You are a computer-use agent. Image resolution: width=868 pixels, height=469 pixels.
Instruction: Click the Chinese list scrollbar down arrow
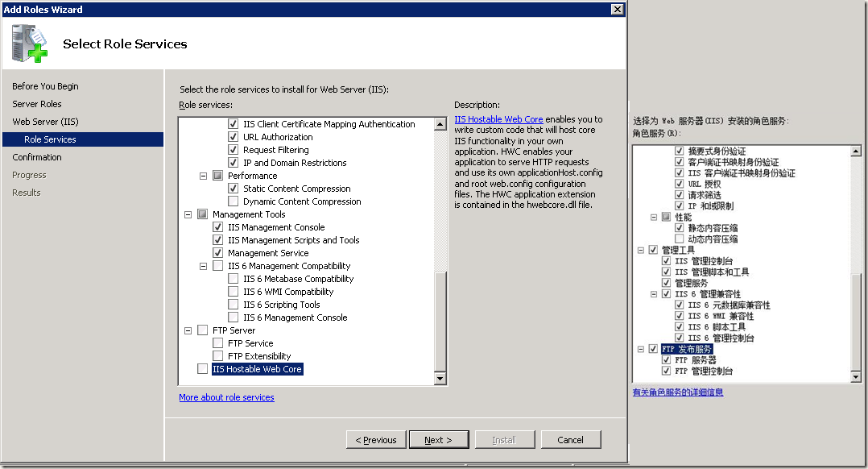pyautogui.click(x=856, y=377)
